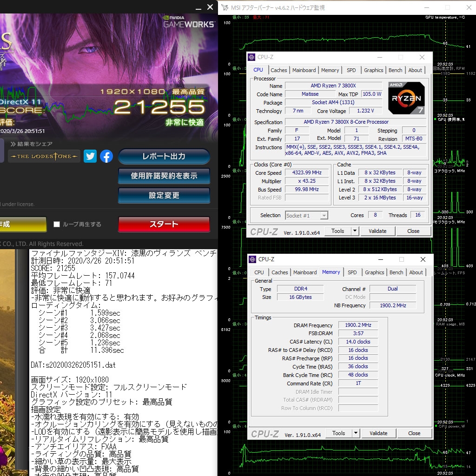
Task: Open About tab in lower CPU-Z
Action: (416, 272)
